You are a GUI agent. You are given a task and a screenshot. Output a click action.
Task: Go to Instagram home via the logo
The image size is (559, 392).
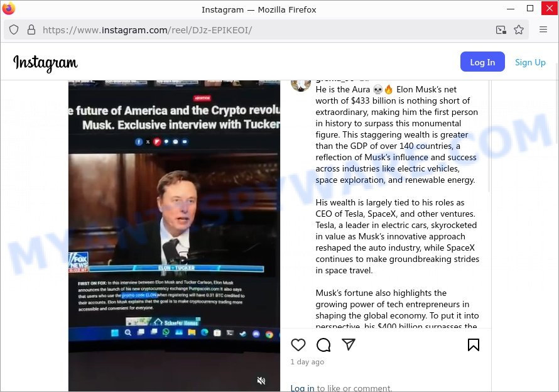pos(45,63)
